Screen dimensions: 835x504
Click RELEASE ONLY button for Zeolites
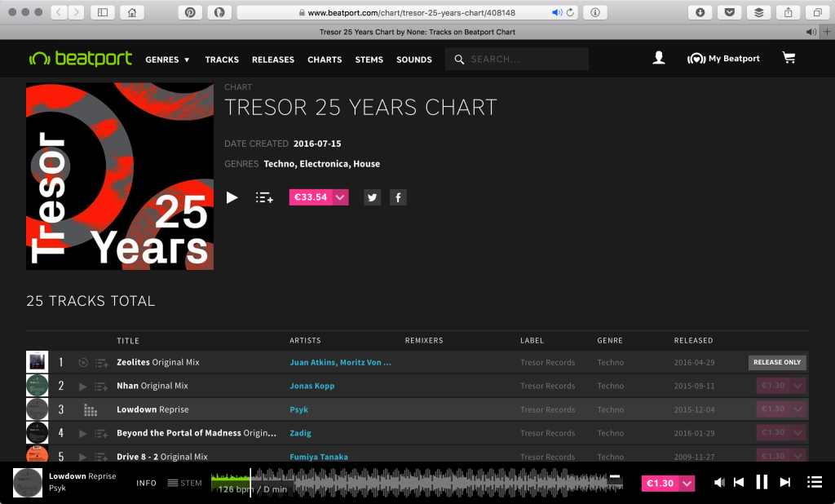tap(777, 363)
